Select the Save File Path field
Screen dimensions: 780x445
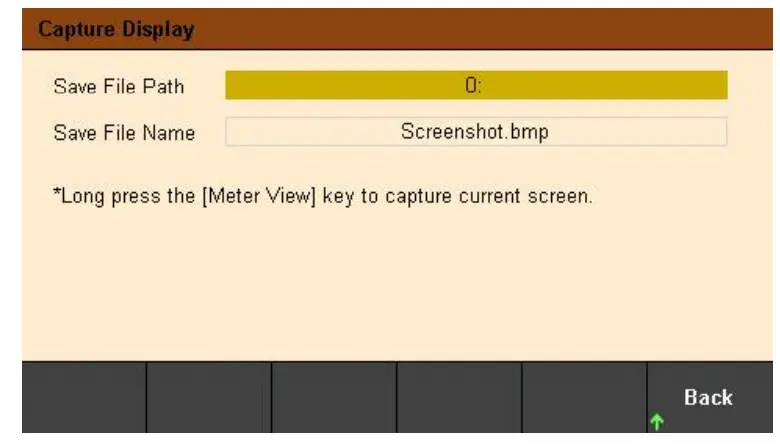click(x=476, y=85)
